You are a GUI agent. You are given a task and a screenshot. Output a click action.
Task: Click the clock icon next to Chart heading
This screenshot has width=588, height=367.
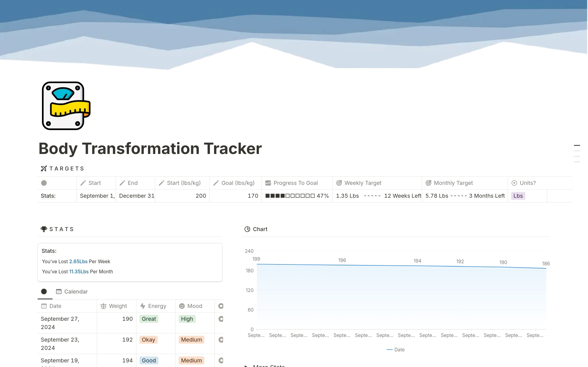247,229
